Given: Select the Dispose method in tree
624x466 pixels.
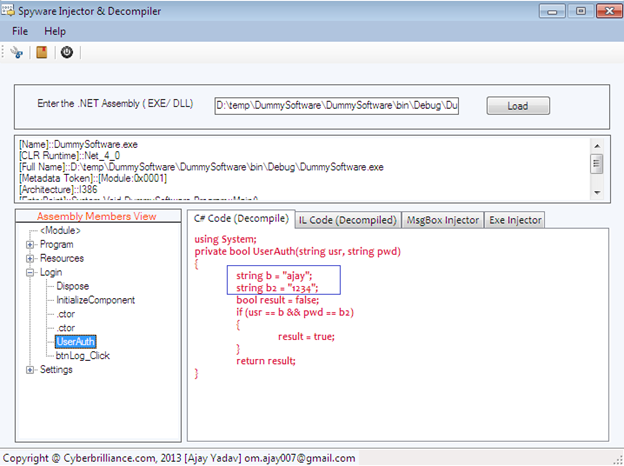Looking at the screenshot, I should 73,286.
